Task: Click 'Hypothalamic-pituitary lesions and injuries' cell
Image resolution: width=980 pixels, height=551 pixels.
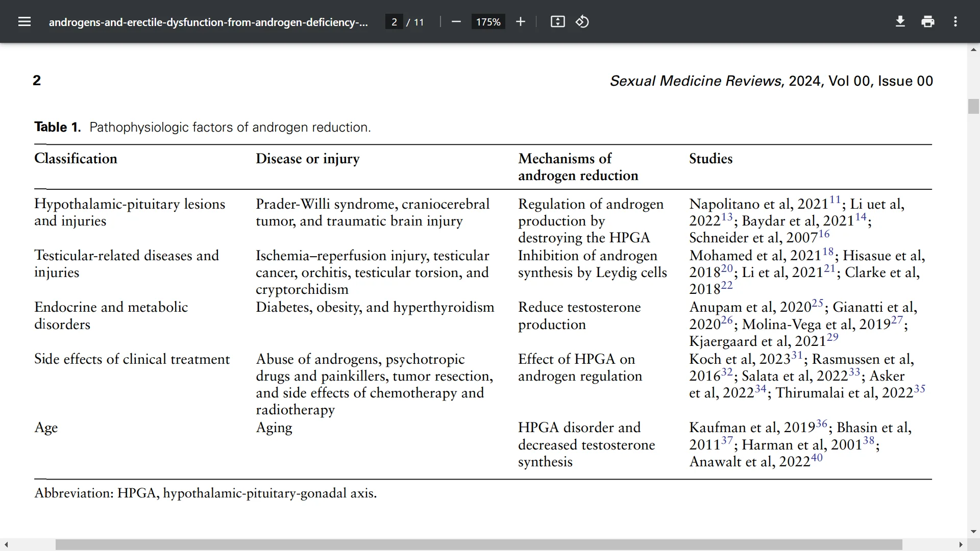Action: (x=130, y=212)
